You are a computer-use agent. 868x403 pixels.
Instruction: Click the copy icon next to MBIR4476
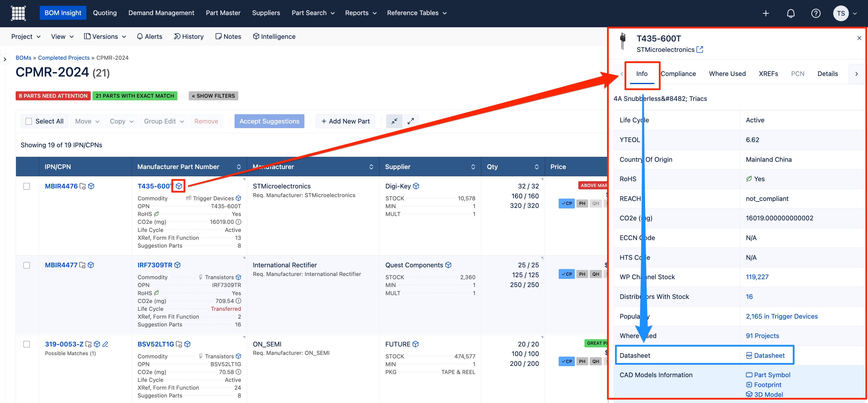83,186
